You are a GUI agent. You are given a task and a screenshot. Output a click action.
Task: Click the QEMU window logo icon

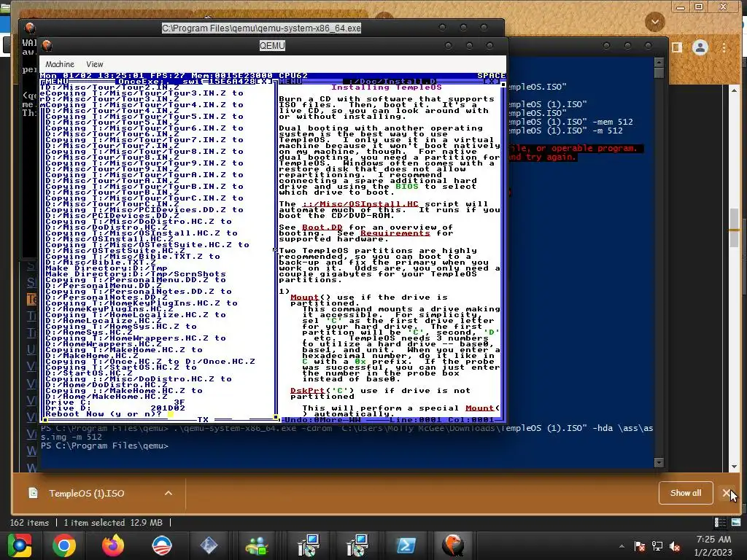tap(47, 46)
